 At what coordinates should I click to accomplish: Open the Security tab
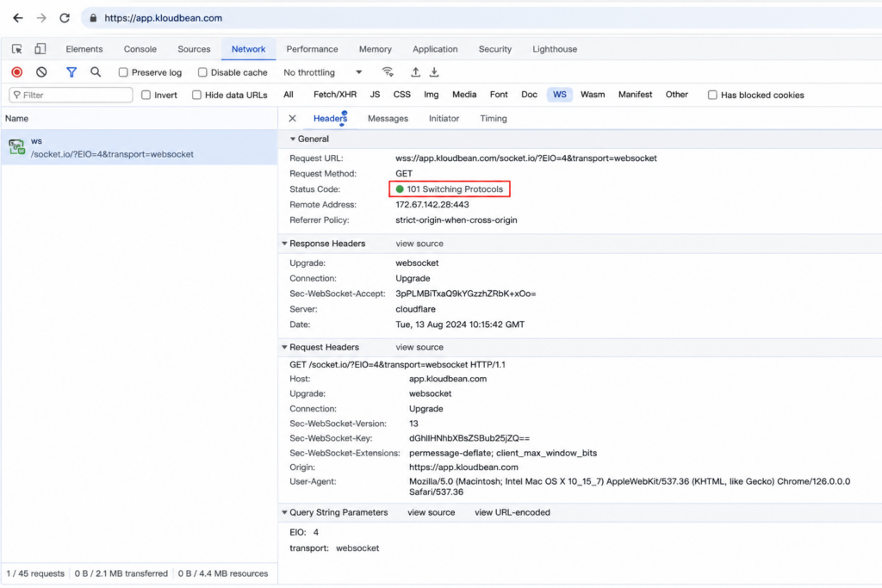point(495,49)
